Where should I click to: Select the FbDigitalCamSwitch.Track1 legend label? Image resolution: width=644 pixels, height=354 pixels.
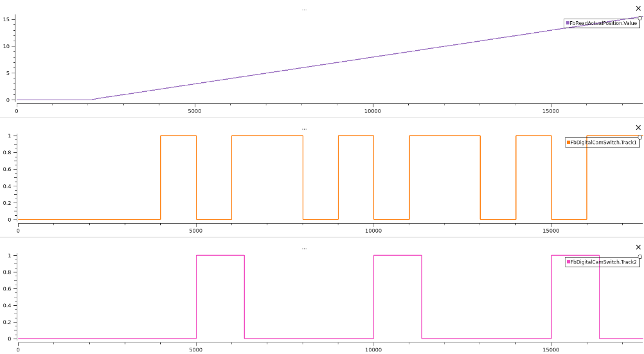(604, 143)
